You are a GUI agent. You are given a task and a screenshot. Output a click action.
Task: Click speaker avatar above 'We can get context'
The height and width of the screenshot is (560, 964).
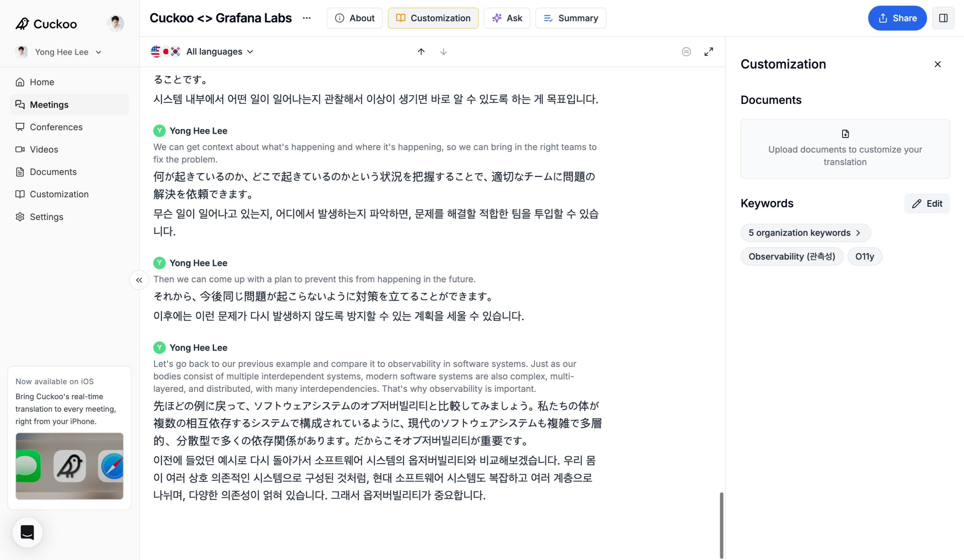159,131
